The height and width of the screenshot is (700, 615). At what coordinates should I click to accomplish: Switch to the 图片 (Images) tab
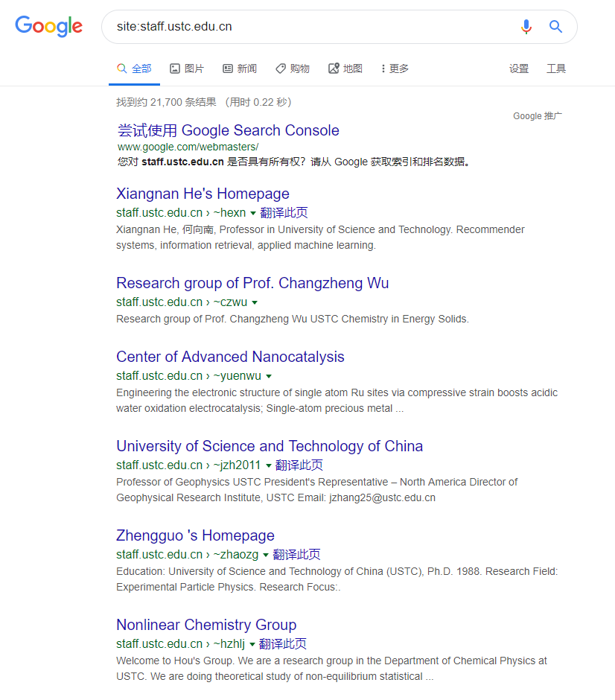click(x=187, y=69)
